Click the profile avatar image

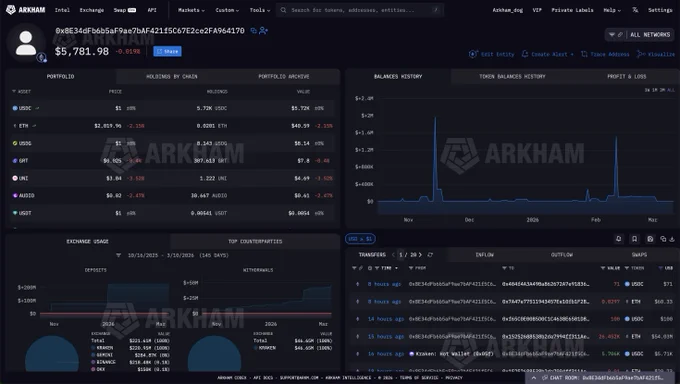point(26,43)
